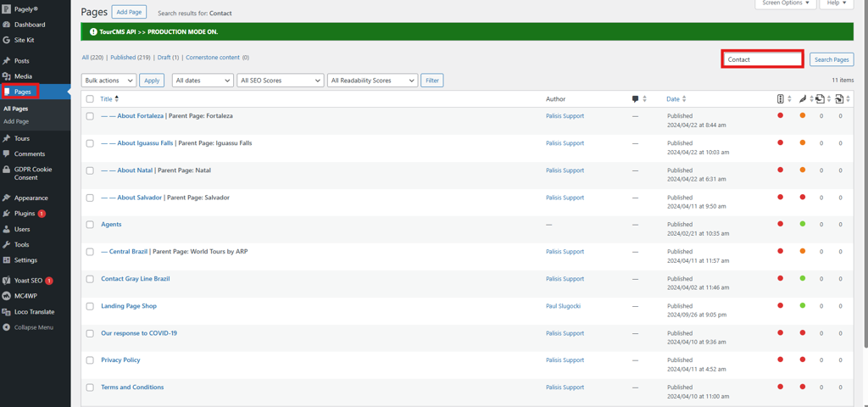Check the Central Brazil row checkbox

pos(90,252)
